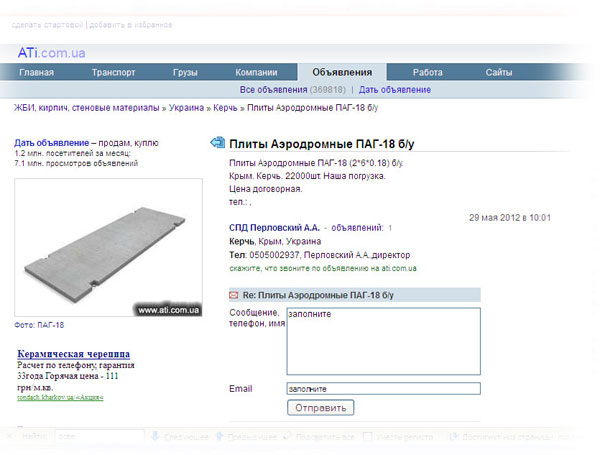
Task: Select the Работа tab
Action: tap(427, 73)
